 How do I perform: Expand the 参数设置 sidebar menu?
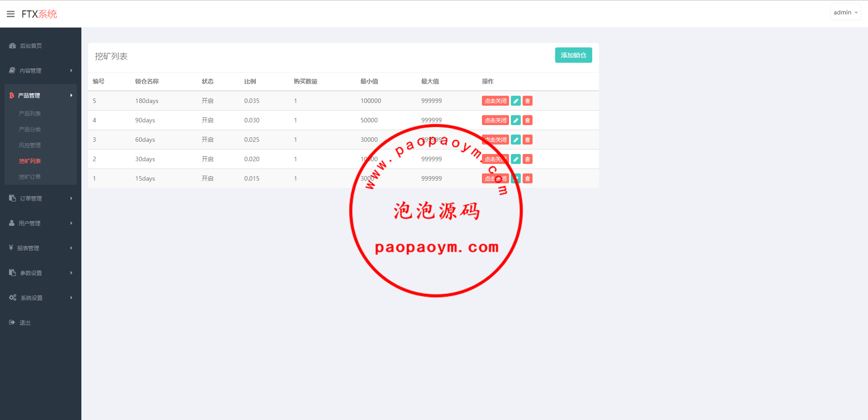(41, 273)
